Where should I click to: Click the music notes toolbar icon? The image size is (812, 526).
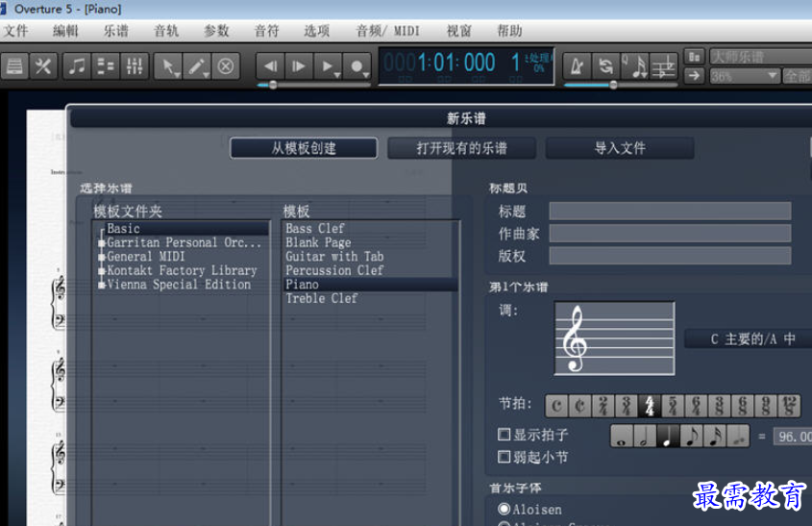click(x=77, y=66)
